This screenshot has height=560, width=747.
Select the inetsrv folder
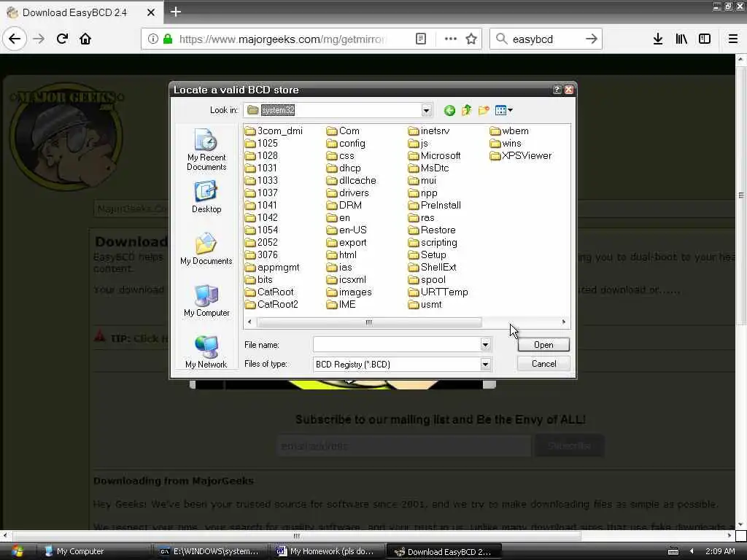point(429,131)
